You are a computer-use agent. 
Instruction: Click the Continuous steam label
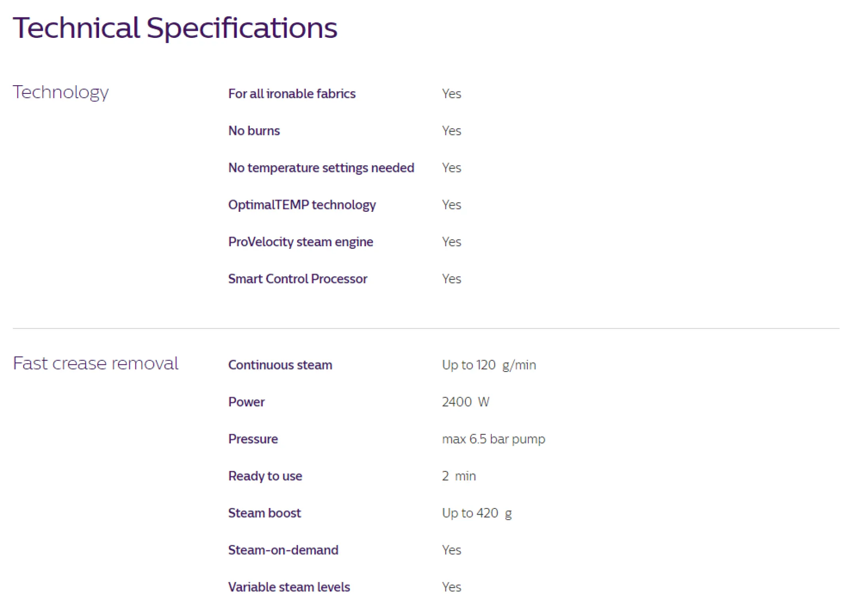[280, 365]
